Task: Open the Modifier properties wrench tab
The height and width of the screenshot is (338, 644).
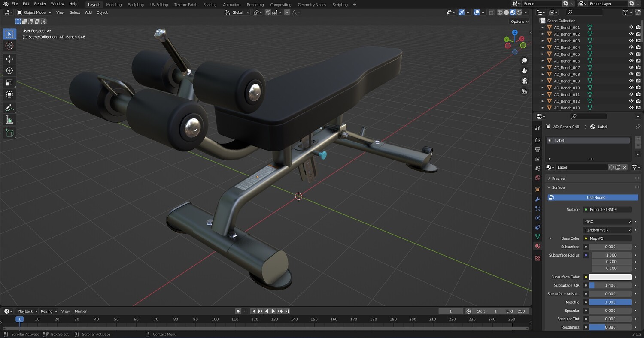Action: tap(538, 199)
